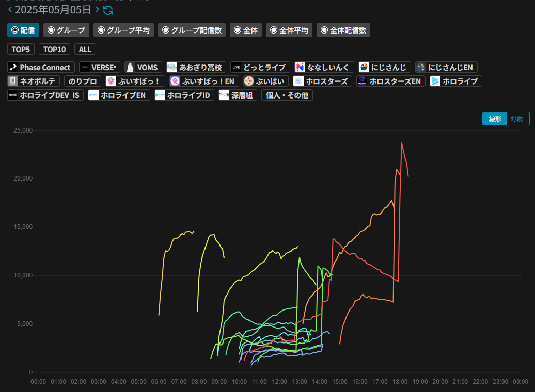
Task: Toggle the 個人・その他 group filter
Action: point(287,95)
